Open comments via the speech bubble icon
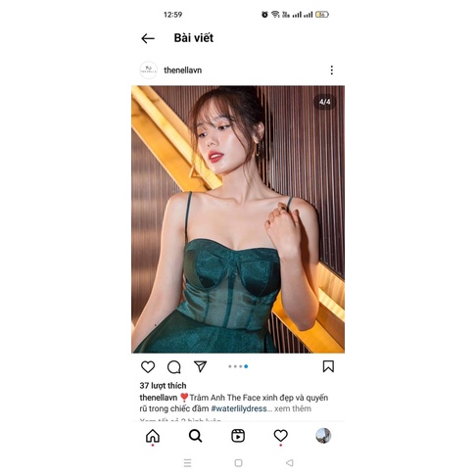 [x=173, y=367]
